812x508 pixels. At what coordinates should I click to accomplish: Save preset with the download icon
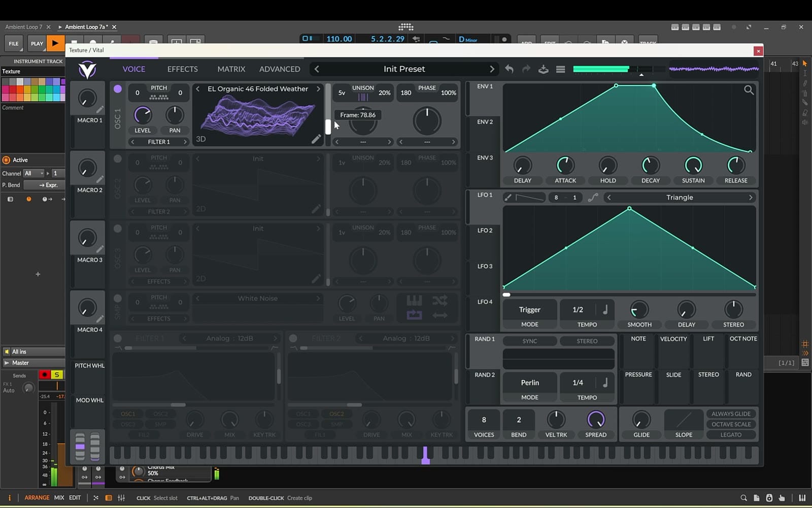[x=543, y=69]
